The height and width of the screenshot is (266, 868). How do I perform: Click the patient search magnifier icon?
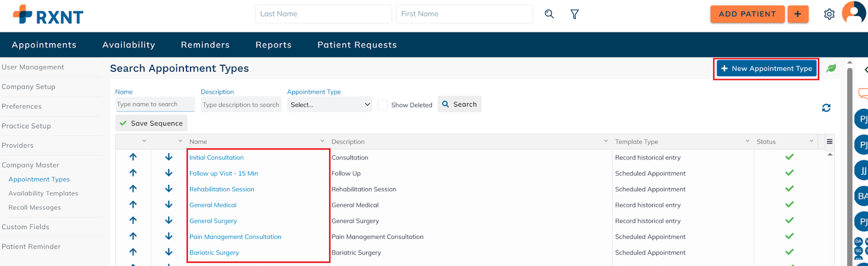(549, 14)
